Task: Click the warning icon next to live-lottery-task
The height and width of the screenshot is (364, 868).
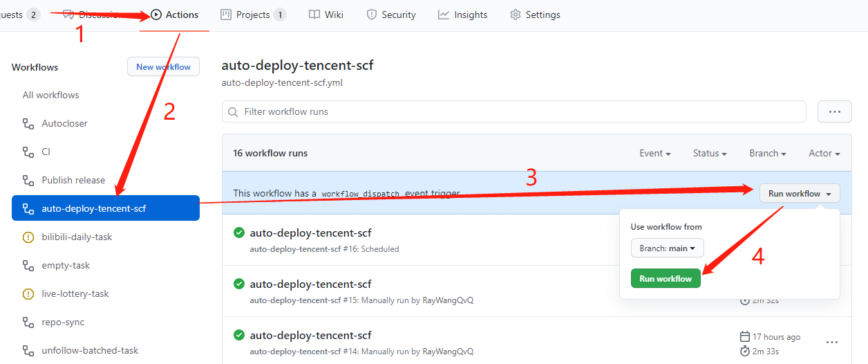Action: (28, 294)
